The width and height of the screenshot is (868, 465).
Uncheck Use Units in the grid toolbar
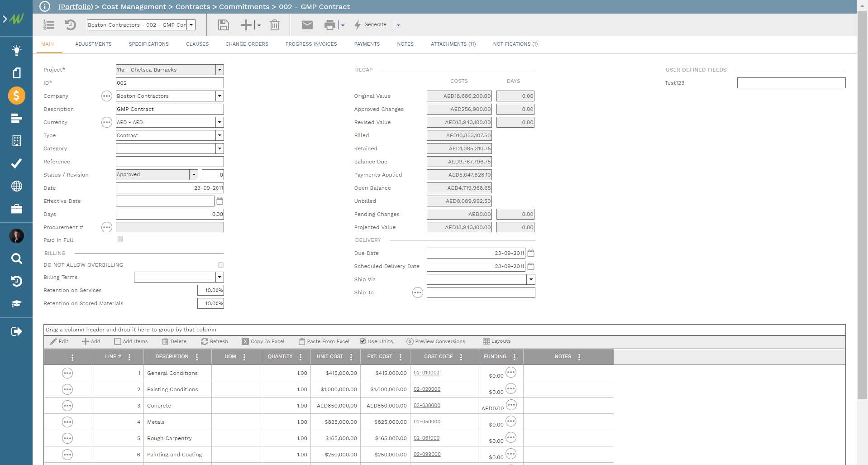pos(363,341)
